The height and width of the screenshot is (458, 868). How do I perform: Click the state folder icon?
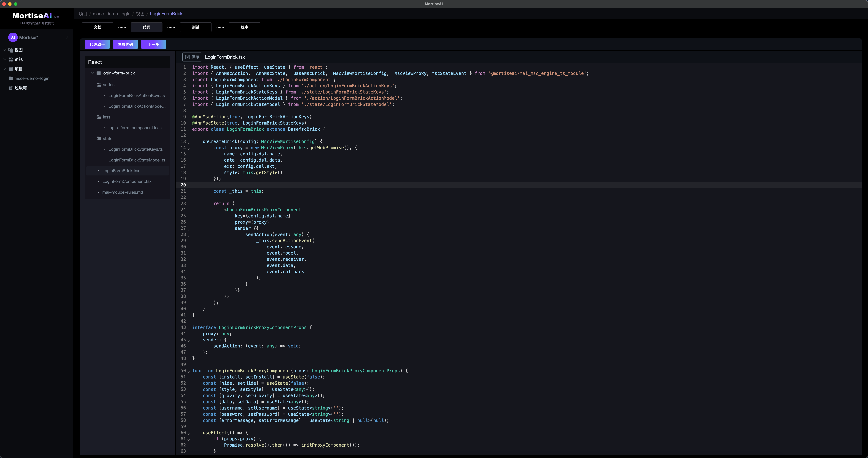99,139
